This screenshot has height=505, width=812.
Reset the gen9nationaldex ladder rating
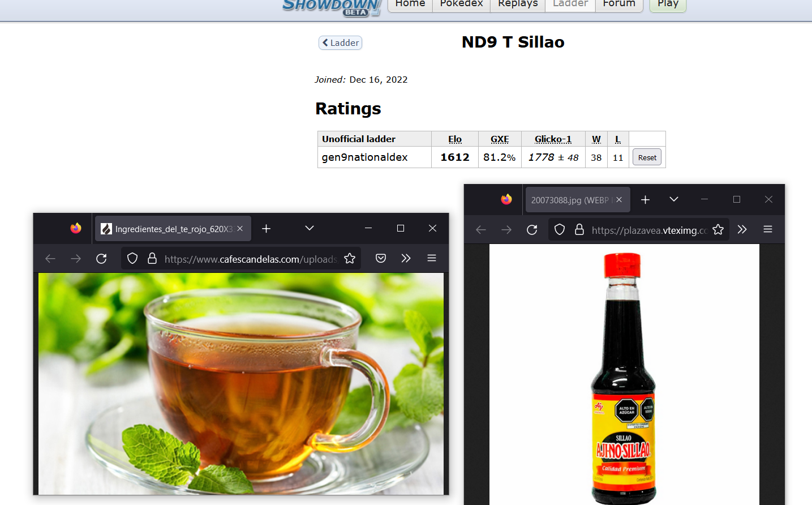pos(647,157)
